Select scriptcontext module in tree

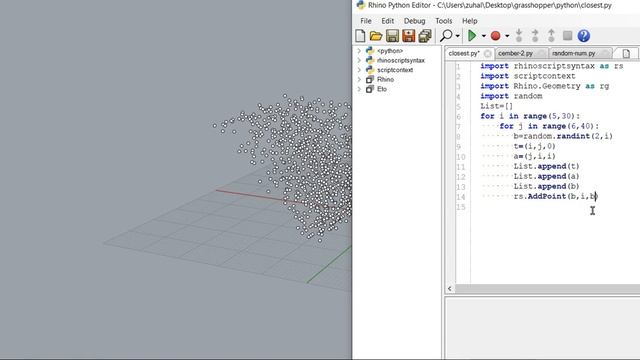pos(395,70)
